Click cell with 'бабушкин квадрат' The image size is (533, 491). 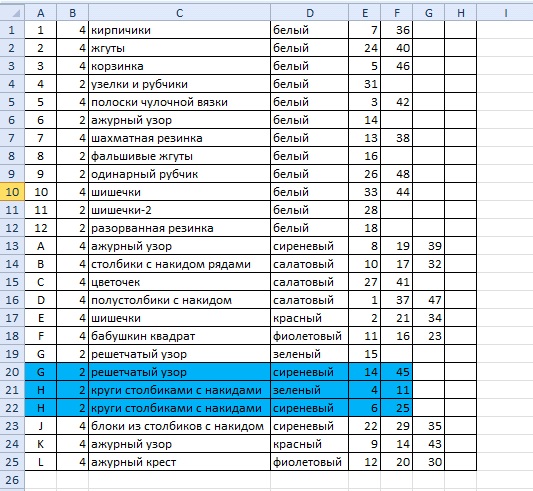179,336
